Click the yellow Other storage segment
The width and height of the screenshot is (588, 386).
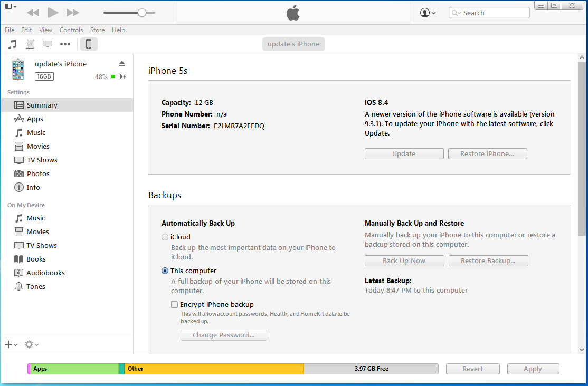point(214,369)
